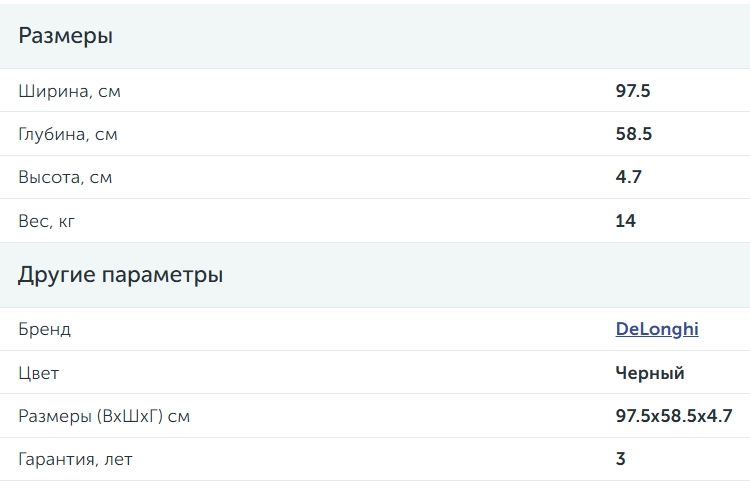Select the weight value 14

(x=626, y=221)
